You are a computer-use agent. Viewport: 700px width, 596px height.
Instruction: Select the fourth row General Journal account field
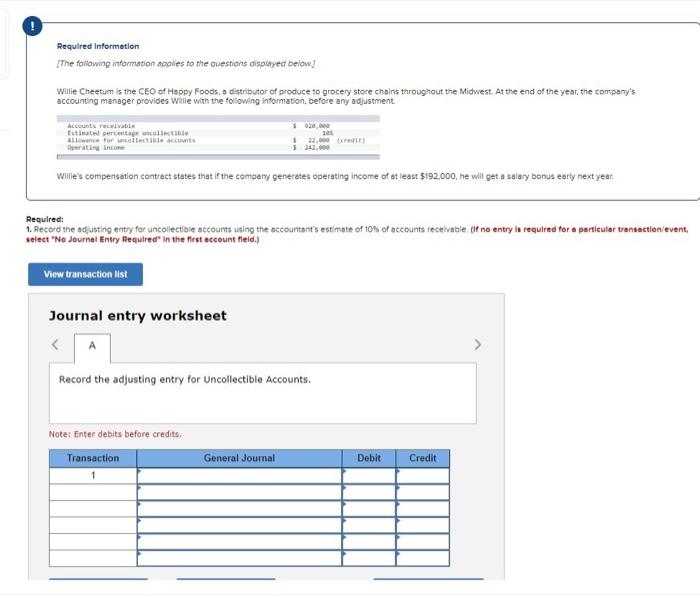tap(239, 525)
